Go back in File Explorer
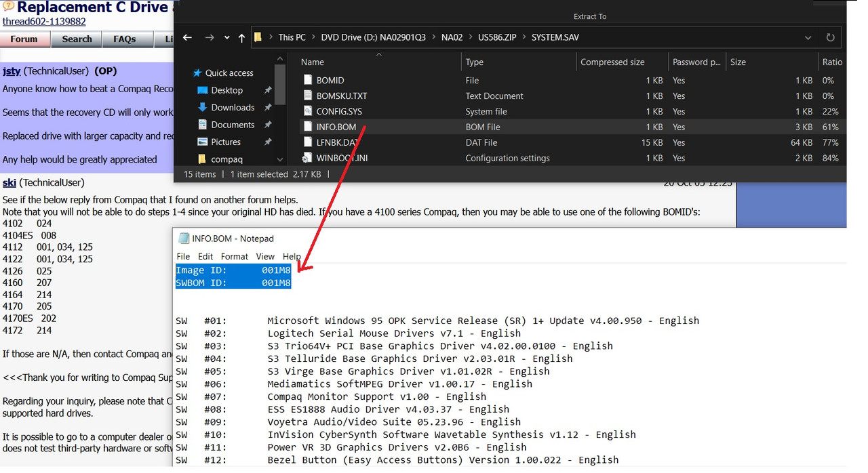 188,37
